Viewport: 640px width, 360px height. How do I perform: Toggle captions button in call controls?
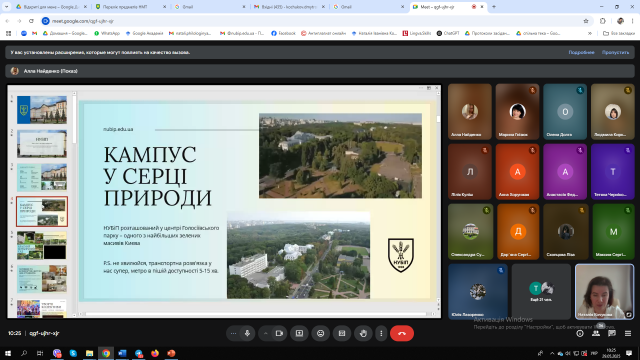(342, 333)
